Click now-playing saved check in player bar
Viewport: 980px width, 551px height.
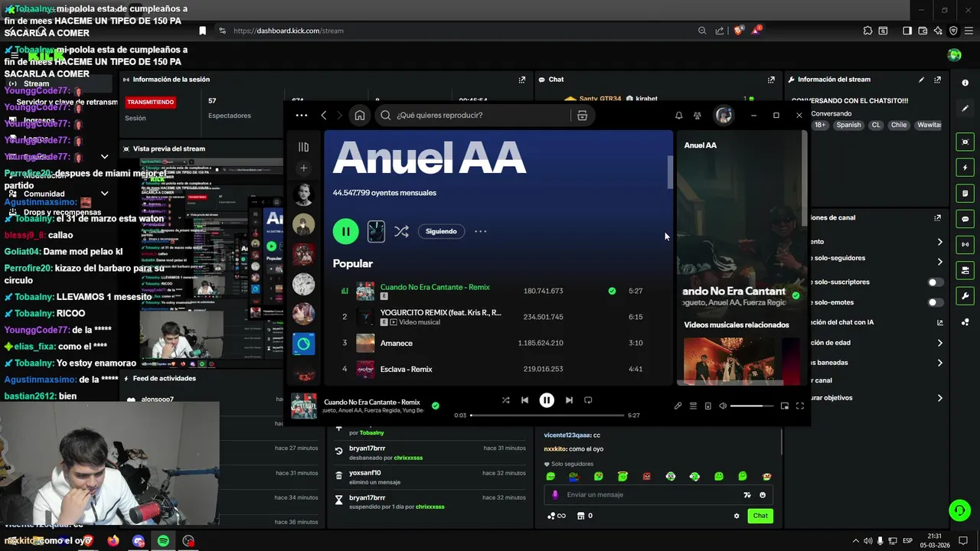(x=436, y=406)
